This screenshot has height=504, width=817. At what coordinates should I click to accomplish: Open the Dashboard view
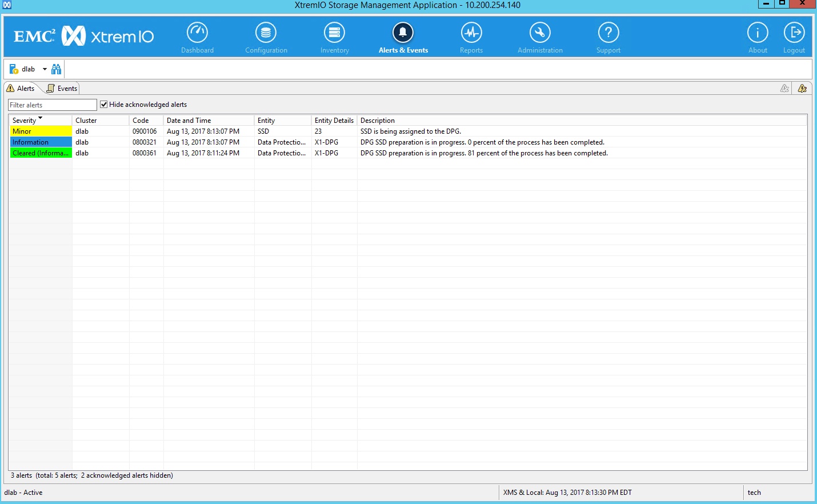coord(197,36)
